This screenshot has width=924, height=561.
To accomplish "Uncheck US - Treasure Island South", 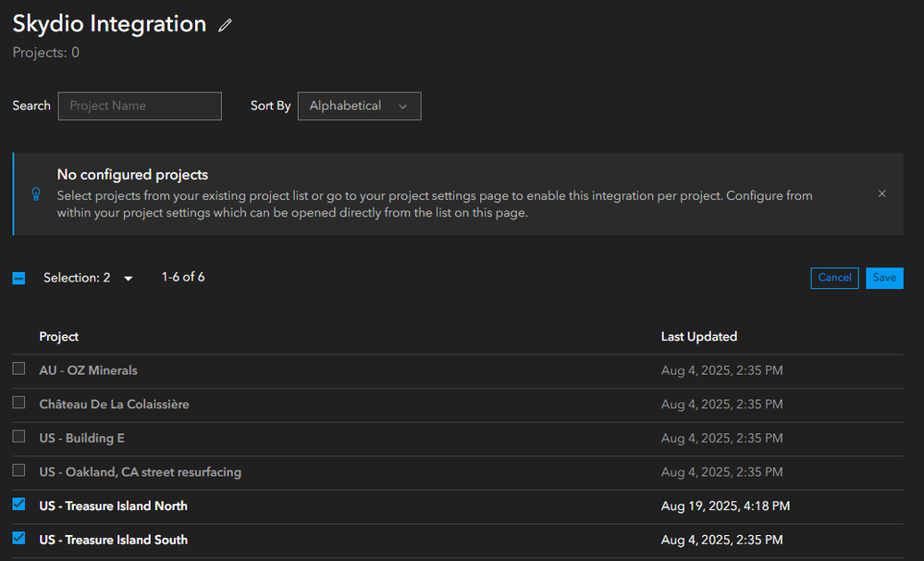I will tap(18, 538).
